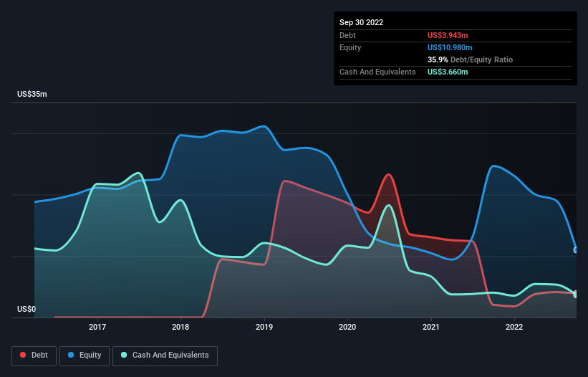Viewport: 588px width, 377px height.
Task: Click the 2018 x-axis label
Action: (180, 327)
